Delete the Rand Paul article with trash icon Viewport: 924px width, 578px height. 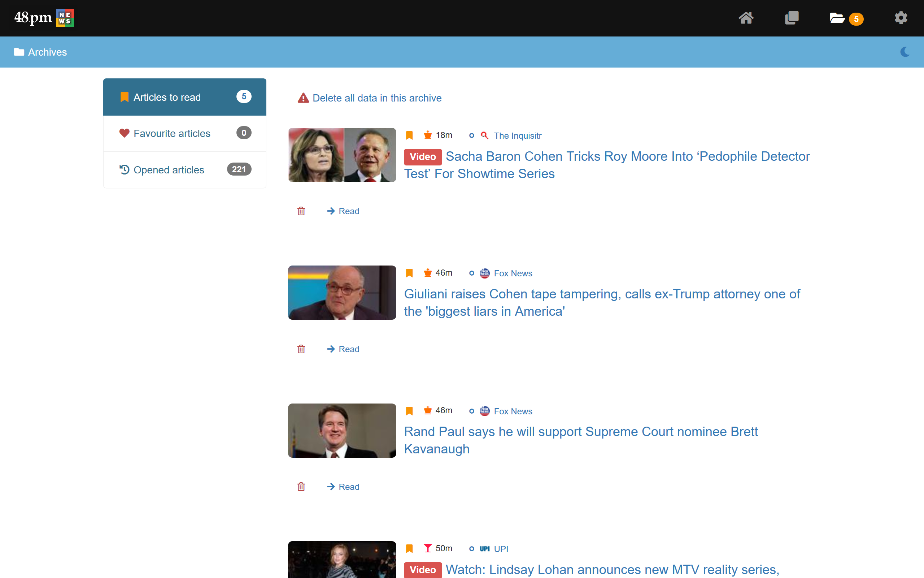(301, 487)
